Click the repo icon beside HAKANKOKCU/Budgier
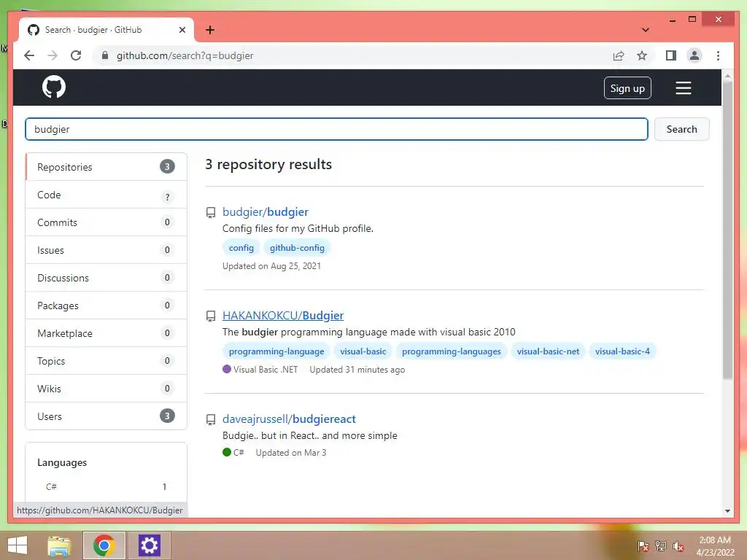The image size is (747, 560). 211,316
